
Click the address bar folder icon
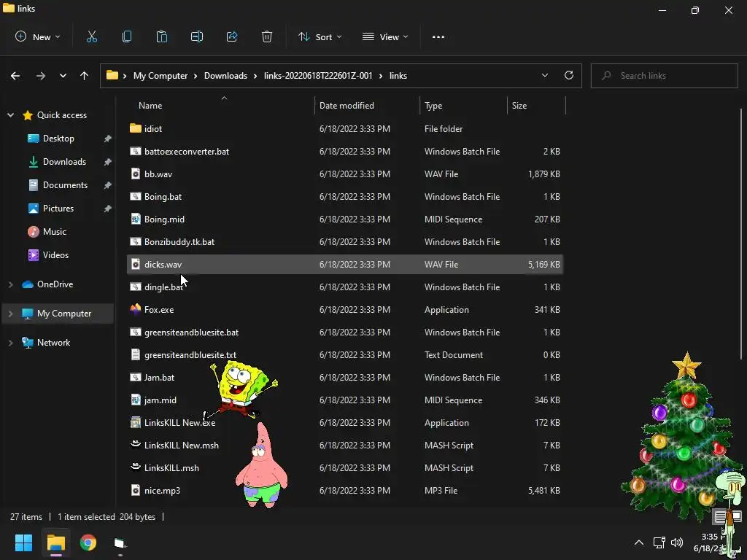(x=112, y=75)
